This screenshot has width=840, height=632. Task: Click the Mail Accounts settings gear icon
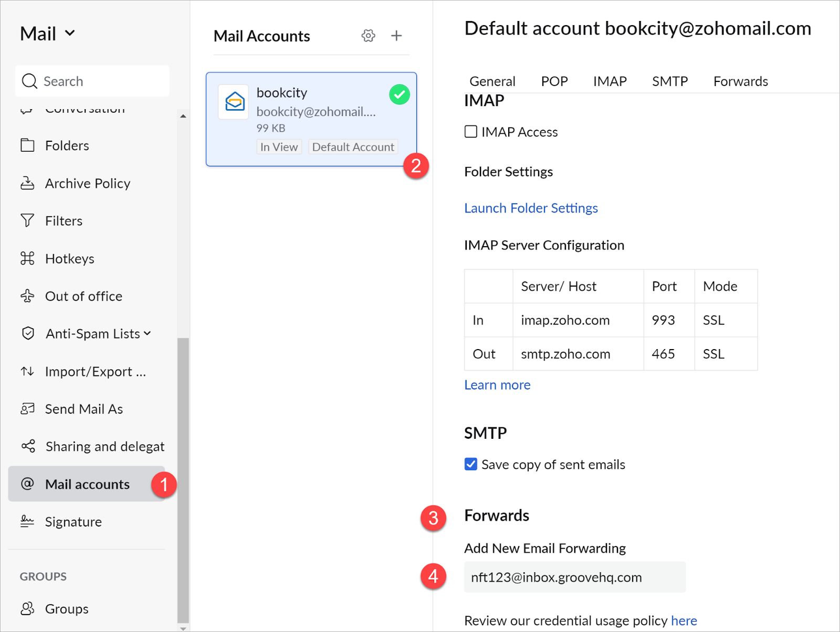click(x=368, y=36)
